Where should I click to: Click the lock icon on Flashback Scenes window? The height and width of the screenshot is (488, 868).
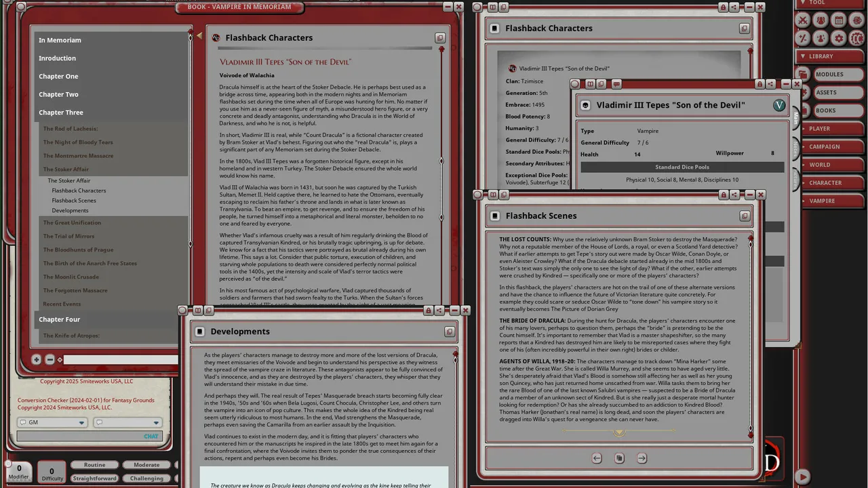[724, 195]
